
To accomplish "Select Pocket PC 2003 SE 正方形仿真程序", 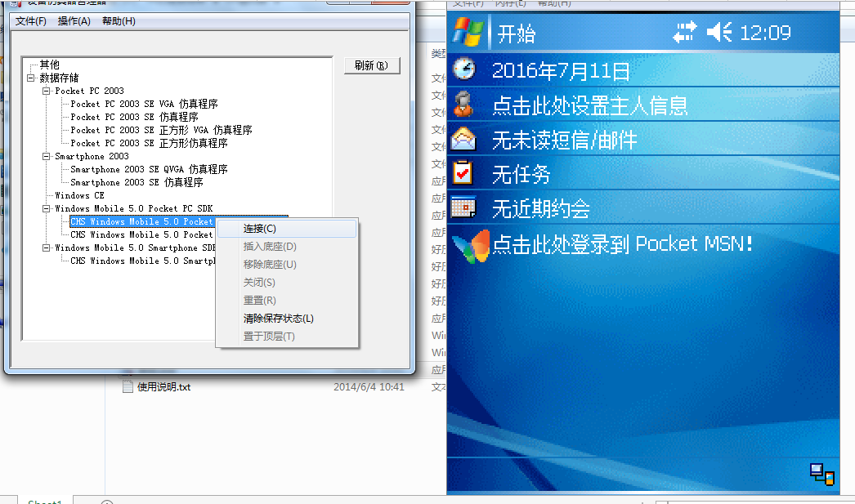I will [x=149, y=143].
